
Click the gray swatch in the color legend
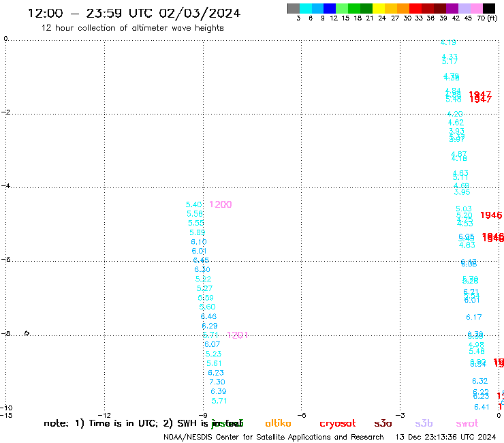pos(294,8)
